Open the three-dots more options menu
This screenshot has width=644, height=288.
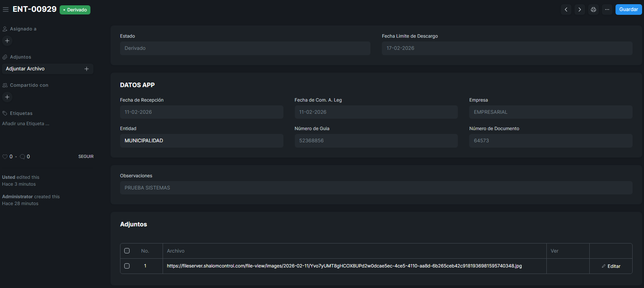(607, 10)
